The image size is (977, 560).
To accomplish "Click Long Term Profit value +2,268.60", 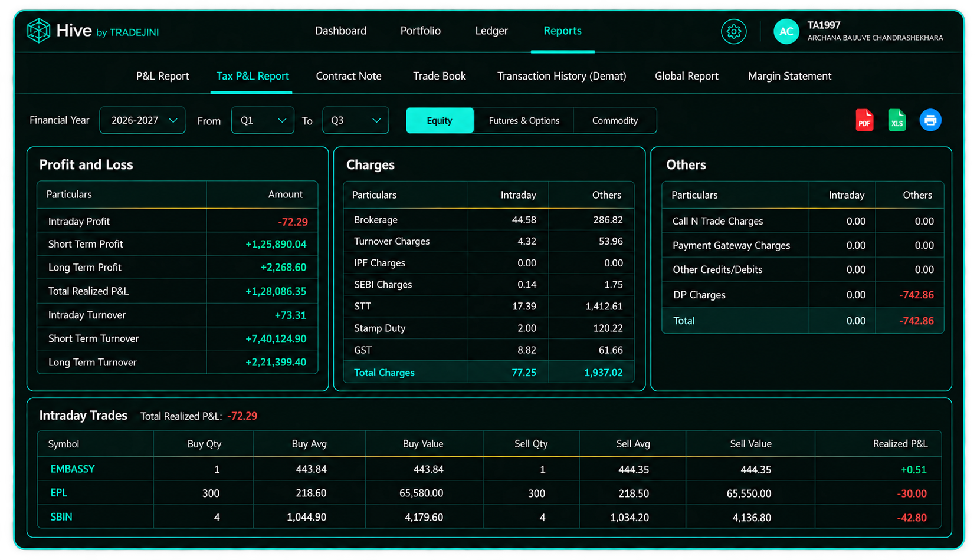I will (x=283, y=267).
